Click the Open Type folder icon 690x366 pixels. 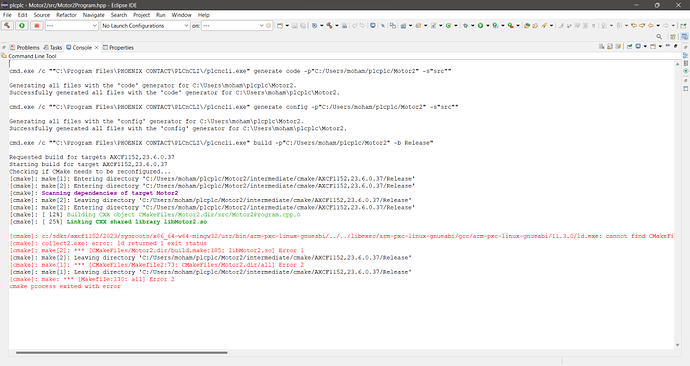(x=527, y=26)
